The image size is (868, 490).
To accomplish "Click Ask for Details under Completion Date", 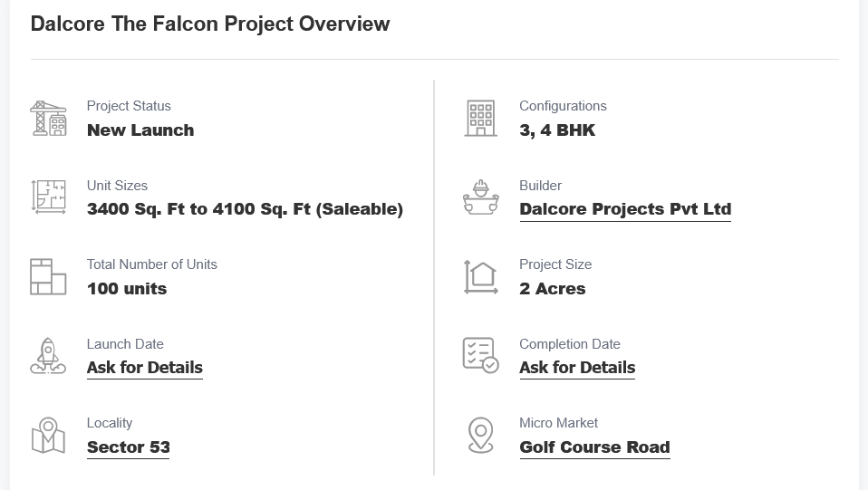I will click(576, 368).
